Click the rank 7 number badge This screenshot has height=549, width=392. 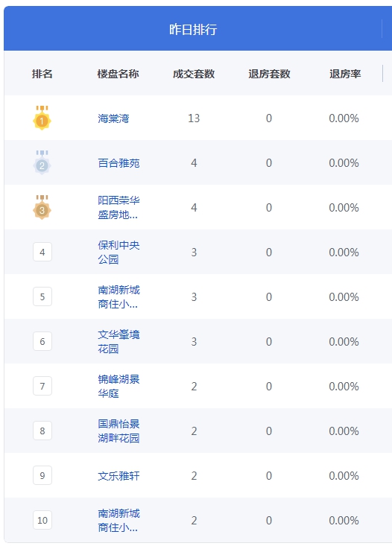pos(42,386)
